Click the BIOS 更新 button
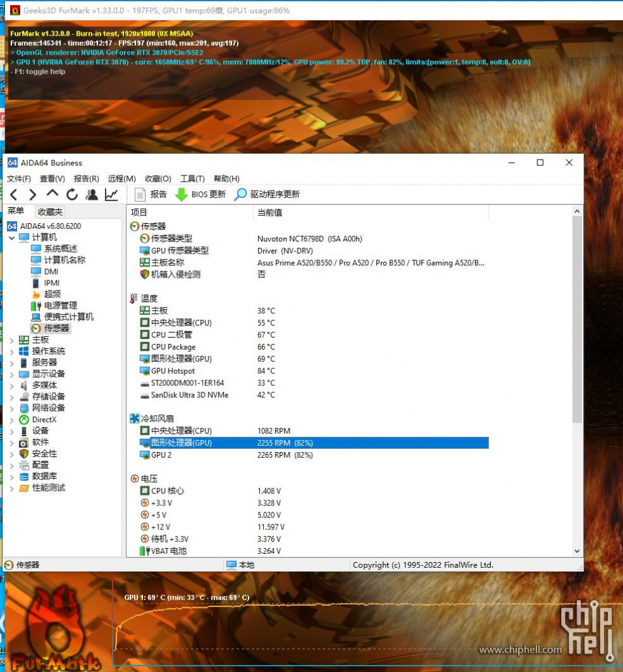 tap(200, 195)
